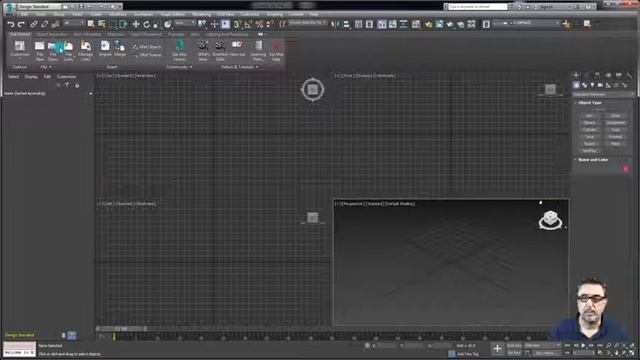Open the Rendering menu in menu bar
The image size is (640, 360).
pos(201,14)
